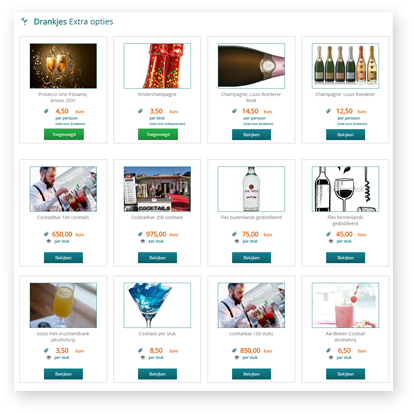Open the Cocktailbar 200 cocktails photo
The height and width of the screenshot is (414, 414).
tap(157, 189)
